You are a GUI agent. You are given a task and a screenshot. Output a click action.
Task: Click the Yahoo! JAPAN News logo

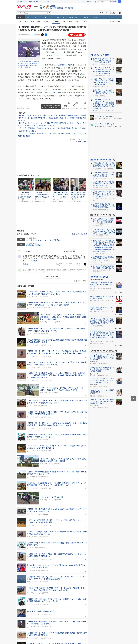(27, 7)
